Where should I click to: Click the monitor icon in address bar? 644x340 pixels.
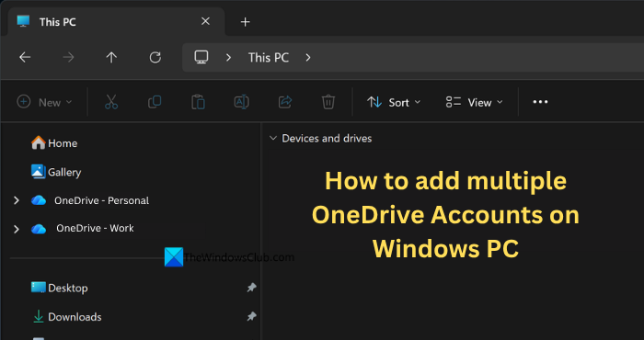201,57
